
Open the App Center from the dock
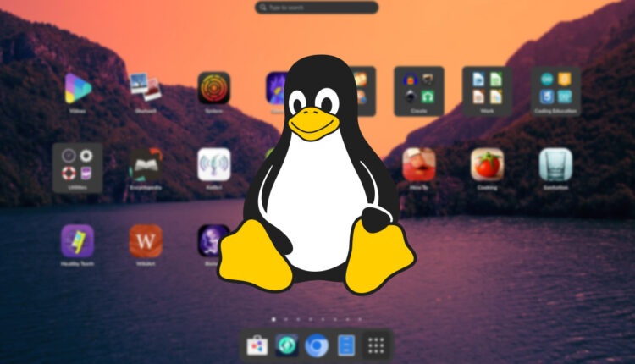coord(257,345)
